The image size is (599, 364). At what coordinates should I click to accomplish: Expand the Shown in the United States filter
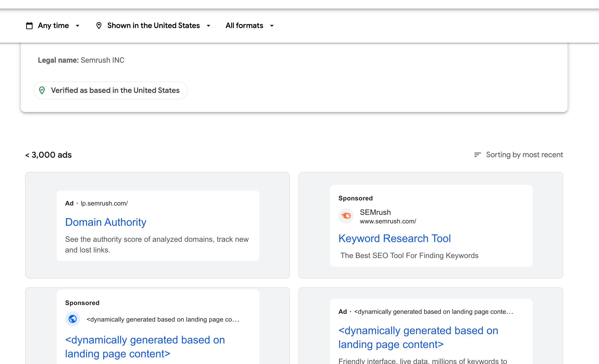coord(153,26)
